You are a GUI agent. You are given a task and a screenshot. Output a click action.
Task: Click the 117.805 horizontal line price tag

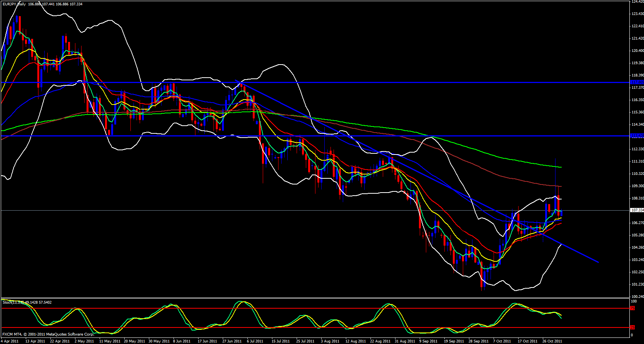coord(637,82)
